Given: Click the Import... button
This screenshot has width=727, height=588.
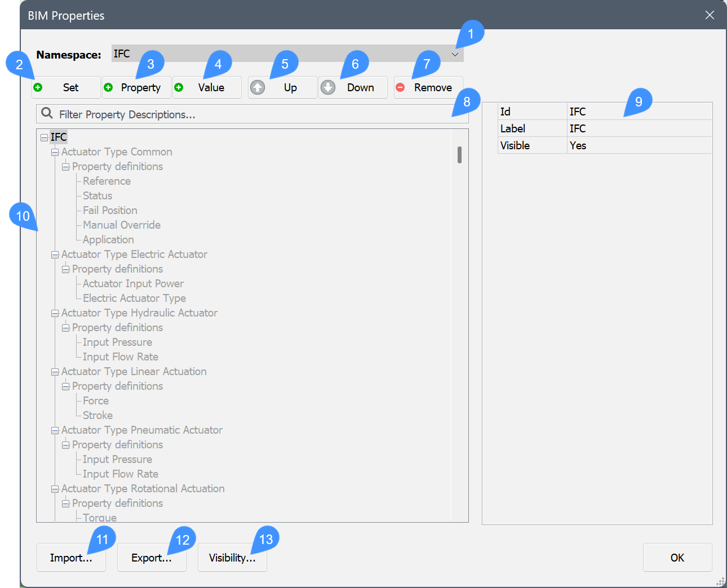Looking at the screenshot, I should point(71,558).
